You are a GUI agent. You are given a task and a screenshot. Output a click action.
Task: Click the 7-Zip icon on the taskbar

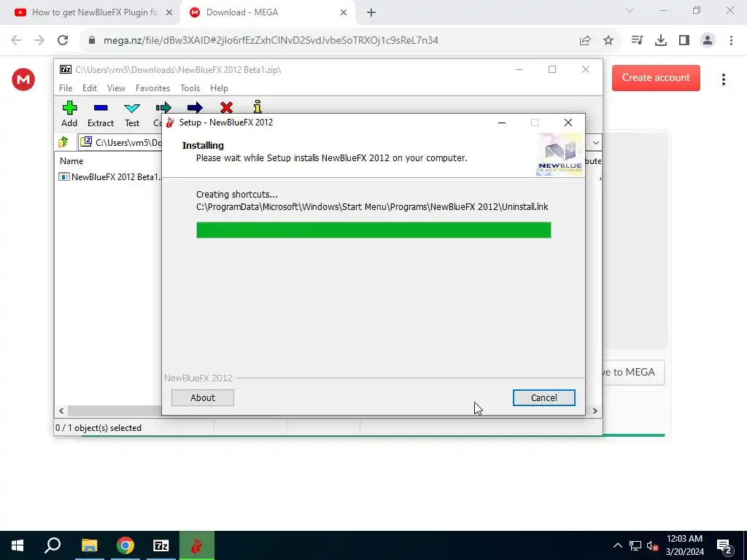click(x=161, y=545)
